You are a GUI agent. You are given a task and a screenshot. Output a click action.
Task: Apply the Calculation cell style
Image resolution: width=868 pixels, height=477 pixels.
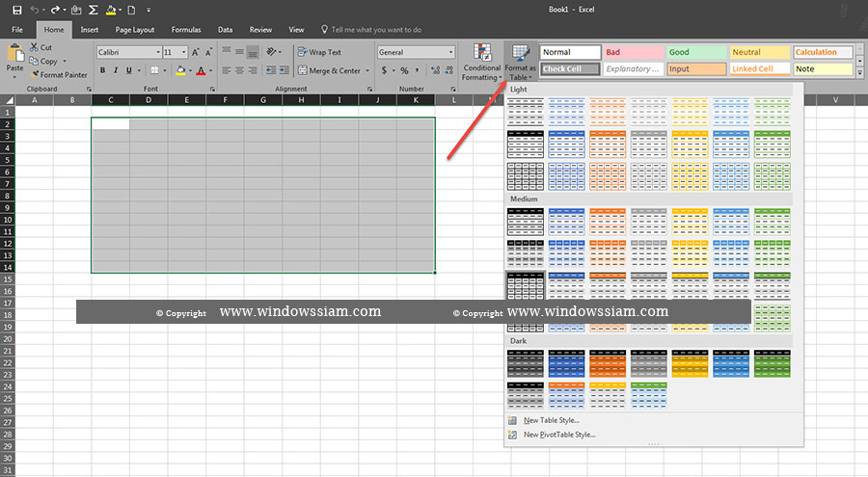click(x=823, y=52)
